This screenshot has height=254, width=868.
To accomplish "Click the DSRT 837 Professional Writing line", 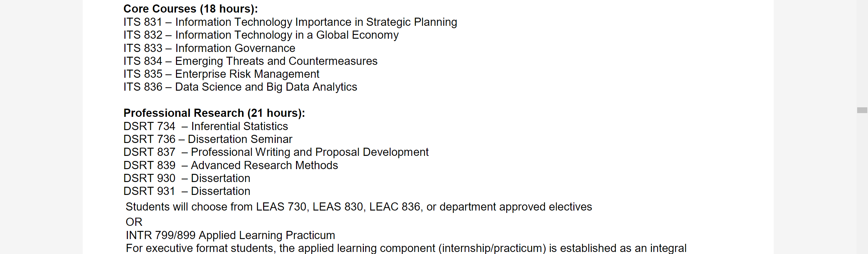I will click(x=276, y=152).
